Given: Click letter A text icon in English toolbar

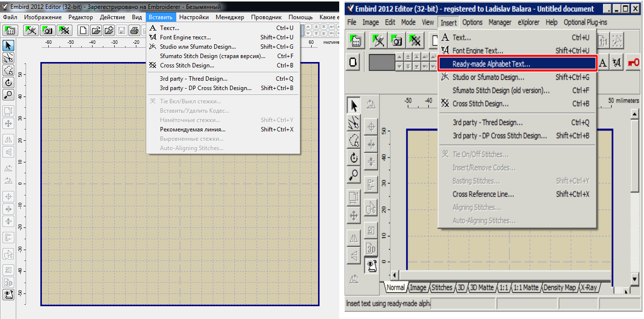Looking at the screenshot, I should tap(604, 63).
